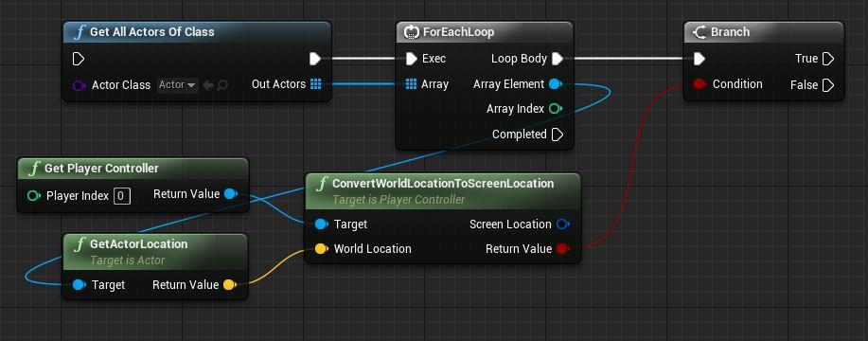Select the Get All Actors Of Class node title
868x341 pixels.
point(152,32)
